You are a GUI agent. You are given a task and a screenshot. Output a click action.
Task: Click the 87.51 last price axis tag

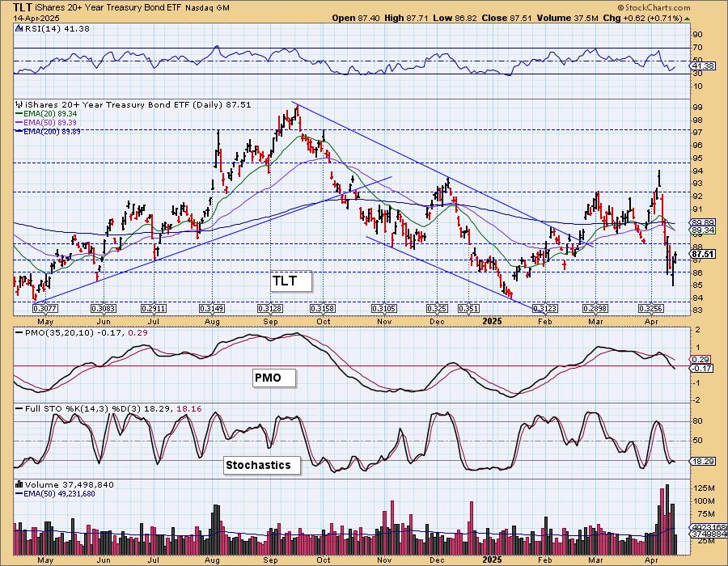click(x=702, y=254)
